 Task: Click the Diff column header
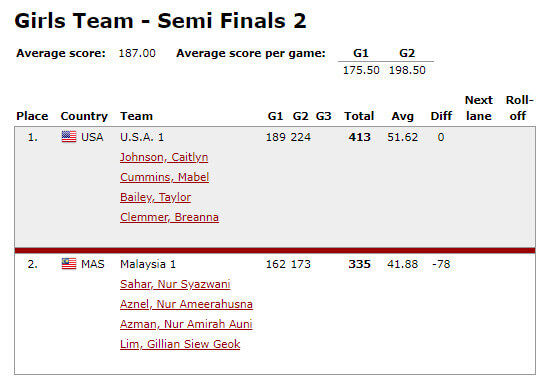coord(441,116)
